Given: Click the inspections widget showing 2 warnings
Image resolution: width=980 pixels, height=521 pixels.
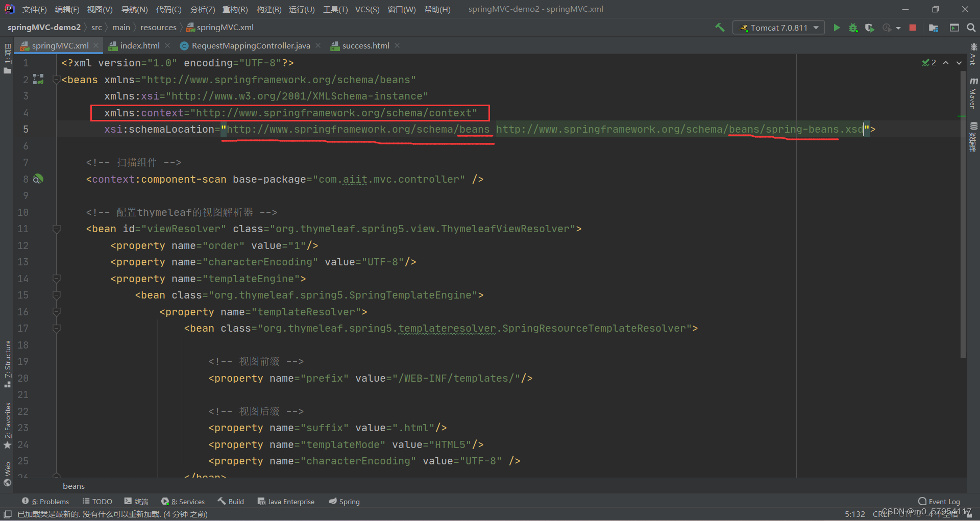Looking at the screenshot, I should 929,62.
